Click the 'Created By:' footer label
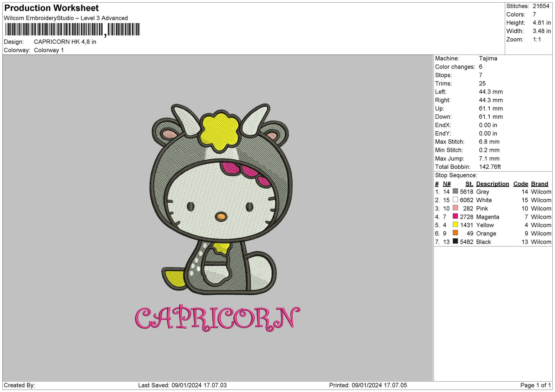Image resolution: width=555 pixels, height=392 pixels. [19, 385]
